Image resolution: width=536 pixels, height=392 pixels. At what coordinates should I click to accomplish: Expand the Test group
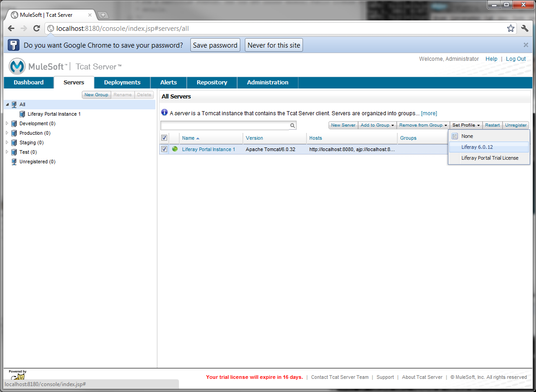click(x=8, y=152)
